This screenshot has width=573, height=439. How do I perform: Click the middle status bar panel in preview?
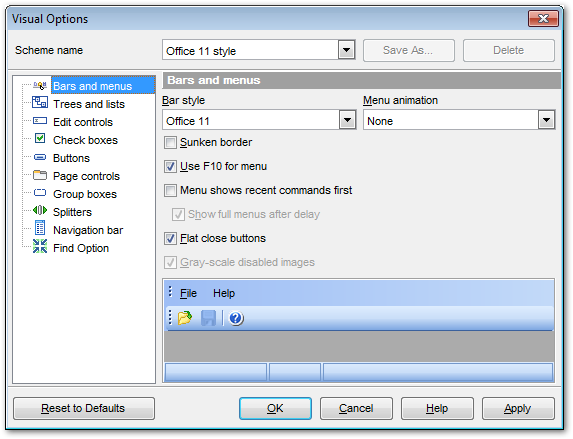point(295,372)
